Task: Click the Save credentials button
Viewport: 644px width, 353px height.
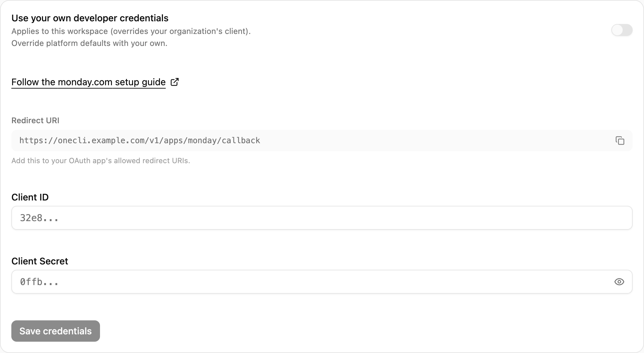Action: pos(56,331)
